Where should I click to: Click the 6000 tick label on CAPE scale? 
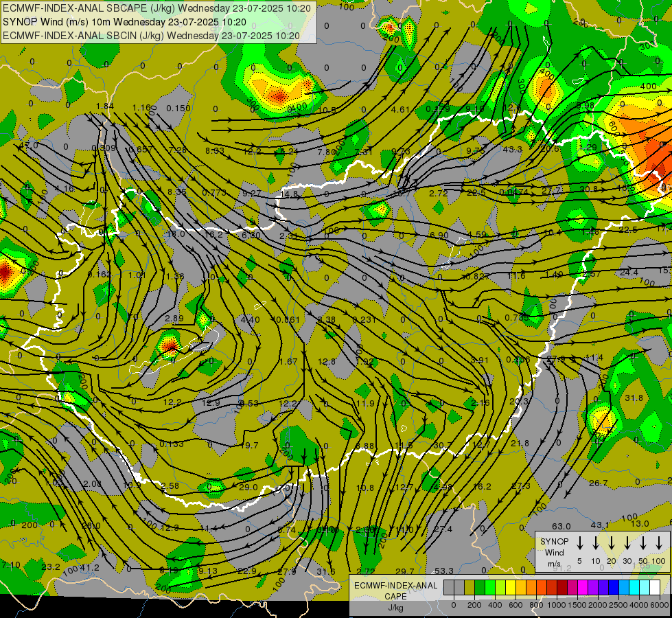(x=660, y=605)
